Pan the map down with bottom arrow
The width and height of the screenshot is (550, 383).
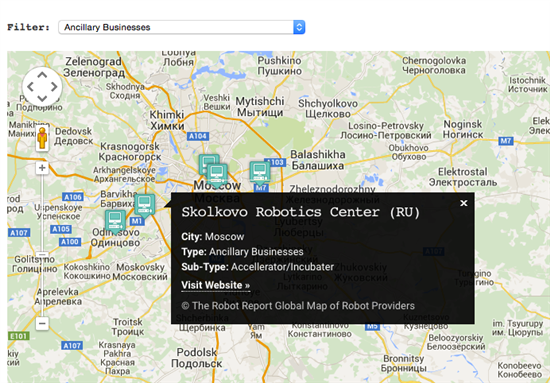pyautogui.click(x=42, y=98)
